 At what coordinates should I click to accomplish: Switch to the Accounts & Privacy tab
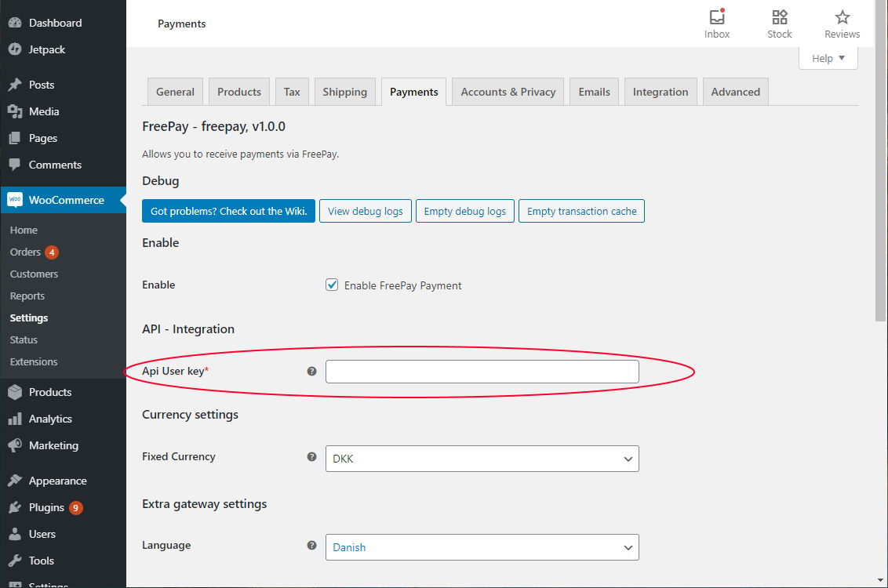[x=508, y=92]
